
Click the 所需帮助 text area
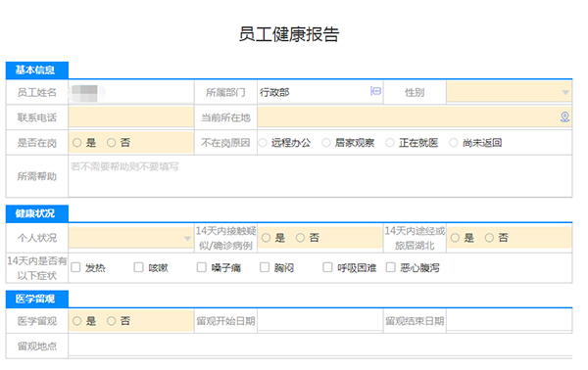319,176
